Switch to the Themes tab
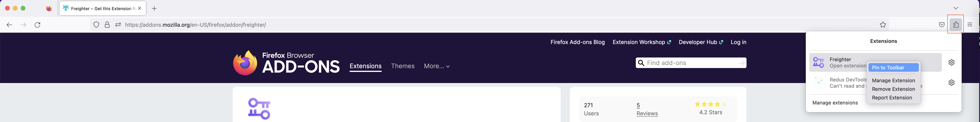This screenshot has width=980, height=122. (x=402, y=66)
